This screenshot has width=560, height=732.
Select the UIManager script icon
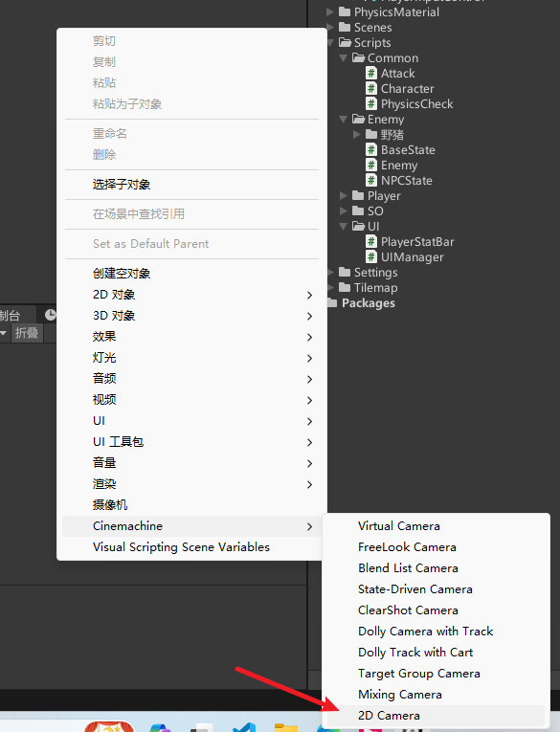(371, 257)
